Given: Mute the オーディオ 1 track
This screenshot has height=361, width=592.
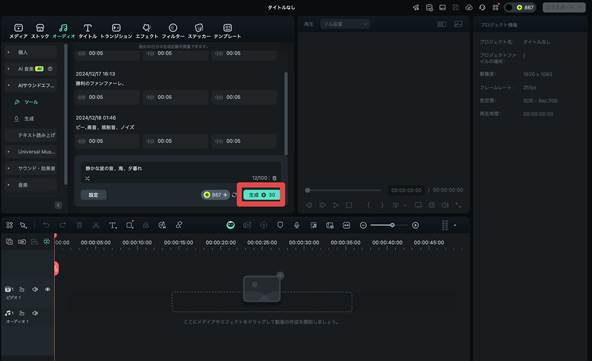Looking at the screenshot, I should tap(35, 313).
